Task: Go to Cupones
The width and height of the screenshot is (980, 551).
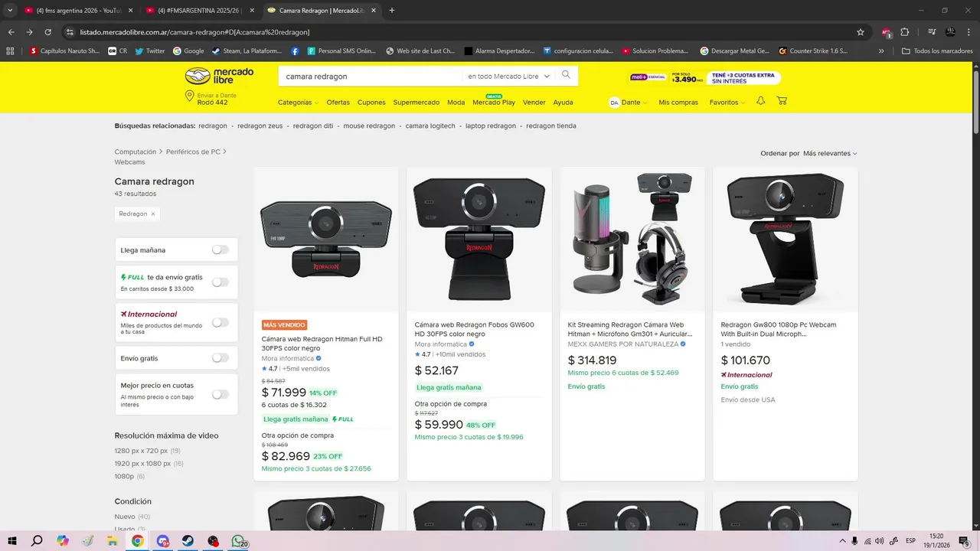Action: click(x=371, y=102)
